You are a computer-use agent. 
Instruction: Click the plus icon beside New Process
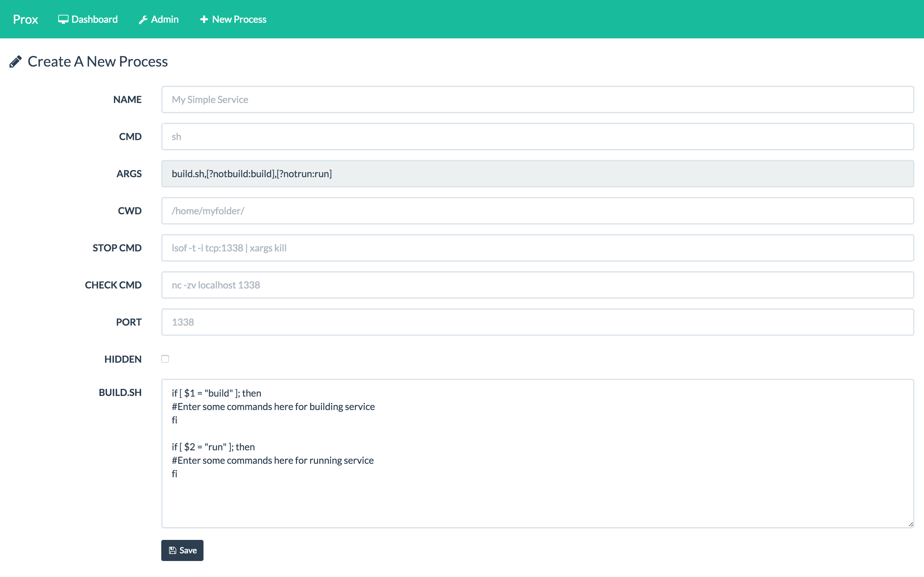pos(204,20)
